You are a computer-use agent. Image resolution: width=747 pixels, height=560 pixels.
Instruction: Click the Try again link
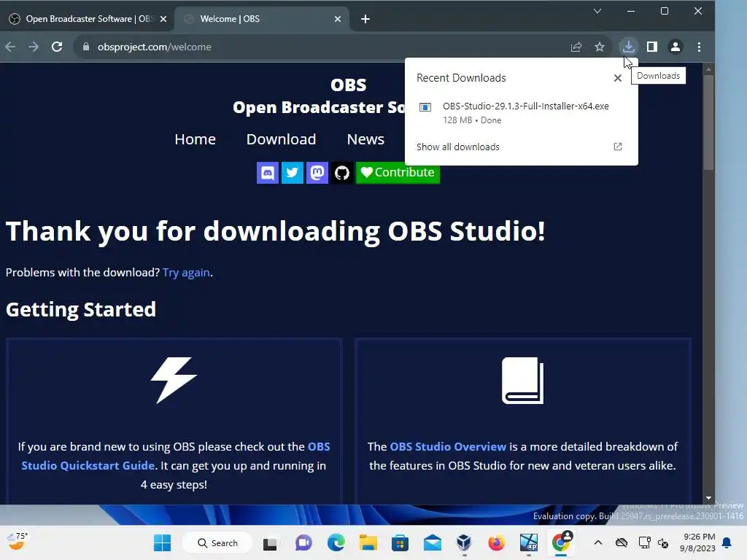pyautogui.click(x=186, y=273)
